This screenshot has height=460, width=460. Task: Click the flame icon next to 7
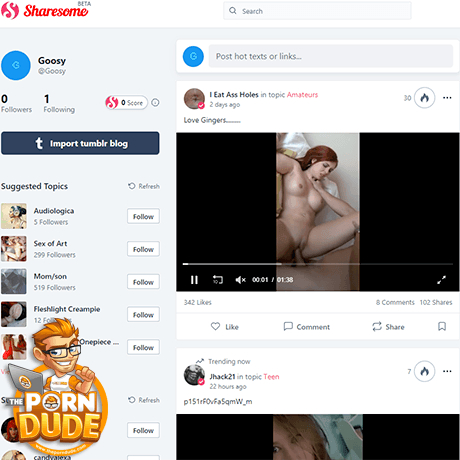coord(424,371)
